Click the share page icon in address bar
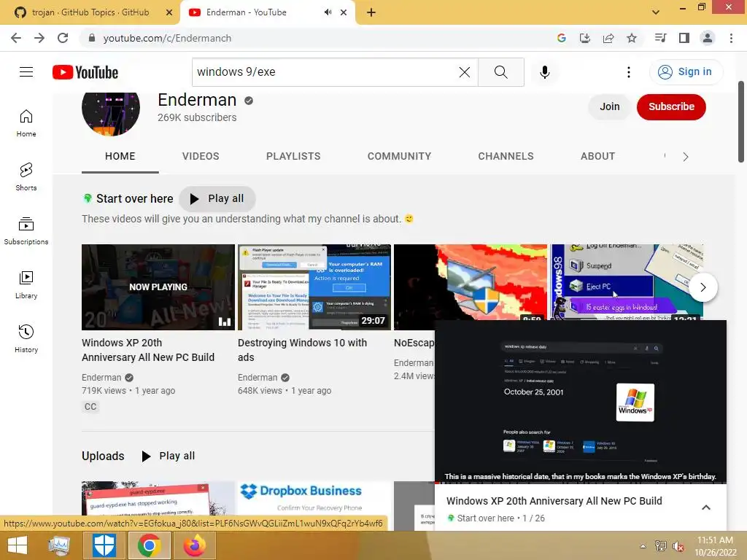The image size is (747, 560). coord(608,38)
